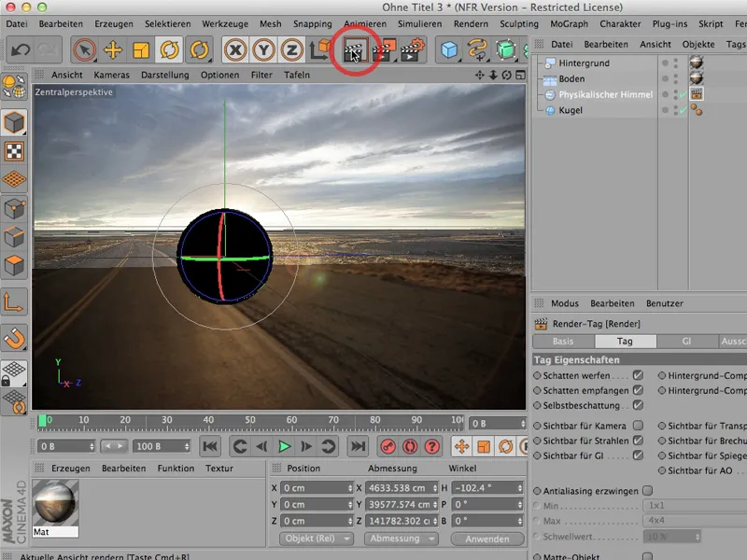Select the Kugel object in the tree
747x560 pixels.
[x=571, y=110]
